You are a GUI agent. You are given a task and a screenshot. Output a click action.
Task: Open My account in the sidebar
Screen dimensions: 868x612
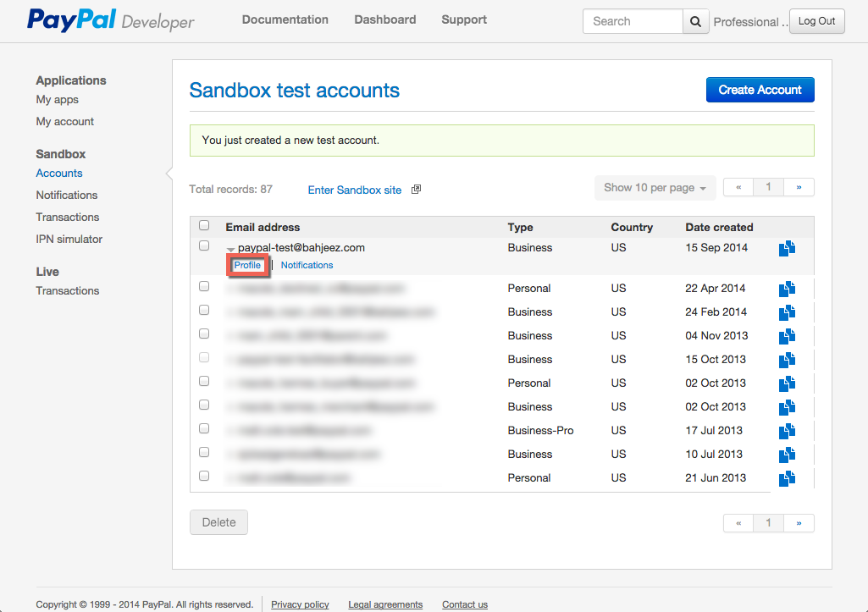pos(64,122)
